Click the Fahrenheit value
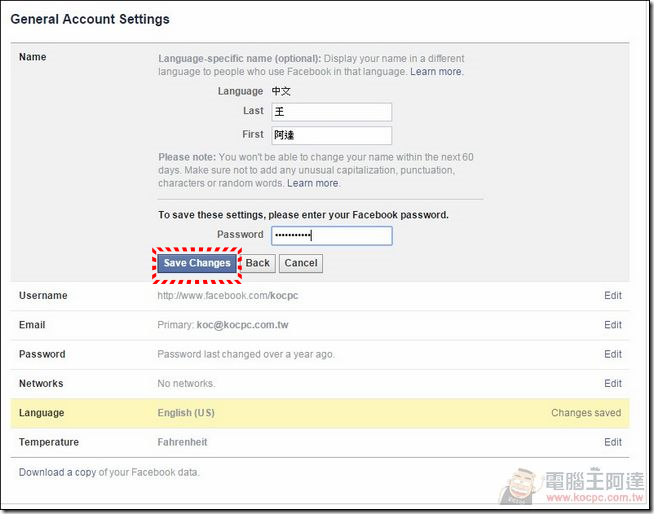This screenshot has height=514, width=654. (x=182, y=442)
